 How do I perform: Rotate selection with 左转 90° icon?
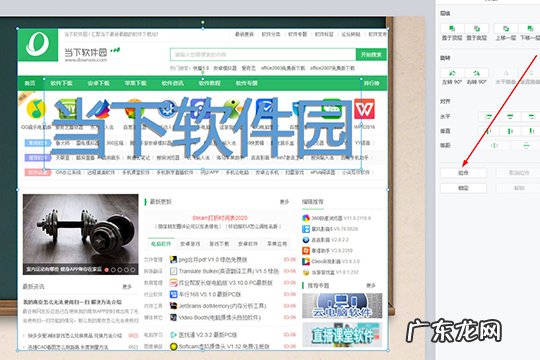[x=452, y=73]
